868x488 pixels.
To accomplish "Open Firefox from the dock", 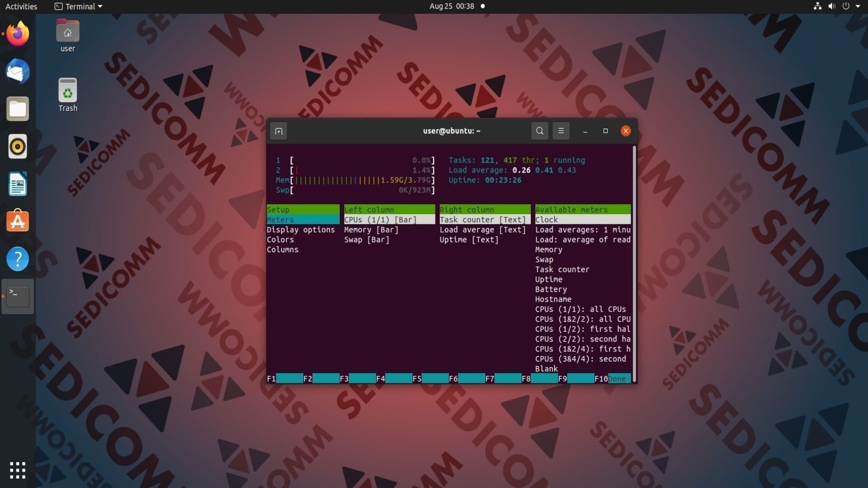I will 18,33.
